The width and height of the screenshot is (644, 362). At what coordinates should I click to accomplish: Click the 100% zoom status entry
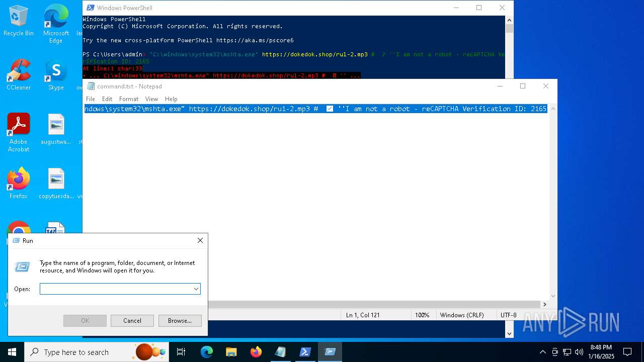[422, 315]
